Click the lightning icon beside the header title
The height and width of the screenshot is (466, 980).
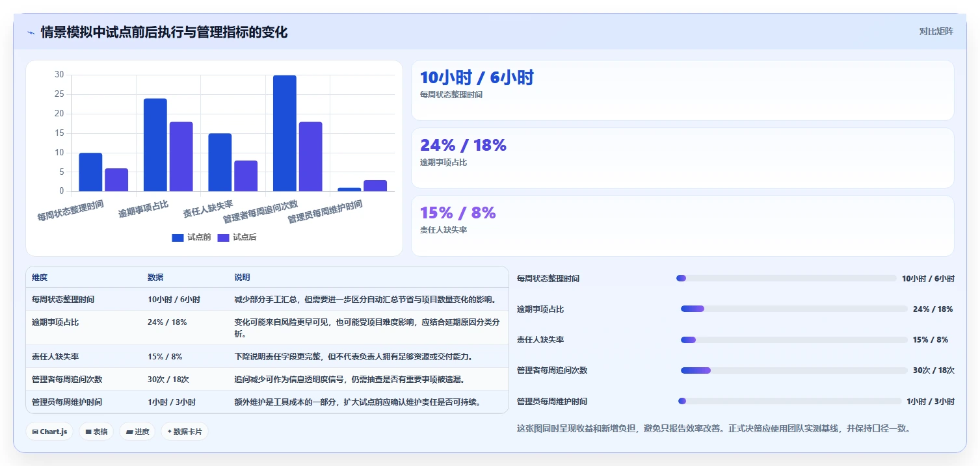(31, 32)
